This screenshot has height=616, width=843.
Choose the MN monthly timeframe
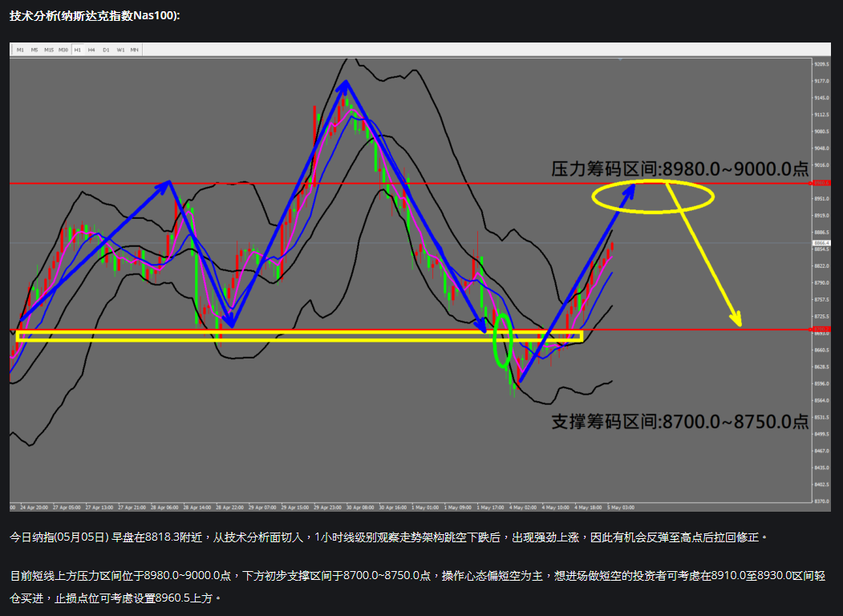pyautogui.click(x=135, y=50)
